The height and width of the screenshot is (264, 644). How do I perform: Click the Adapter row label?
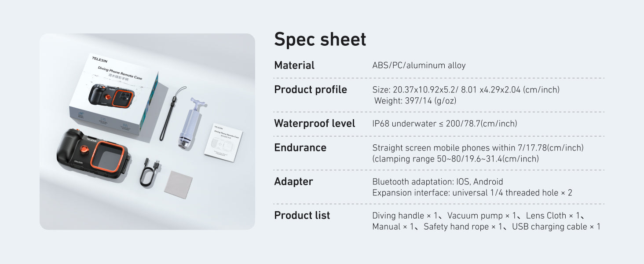click(x=293, y=182)
